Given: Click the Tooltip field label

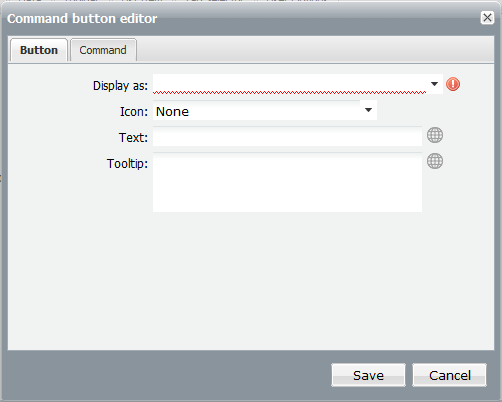Looking at the screenshot, I should click(127, 164).
